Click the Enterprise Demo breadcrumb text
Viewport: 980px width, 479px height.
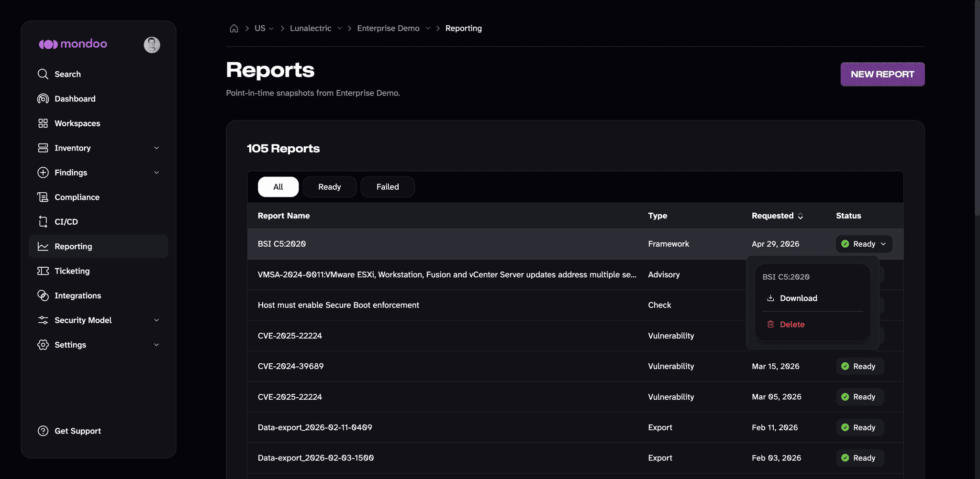(388, 28)
